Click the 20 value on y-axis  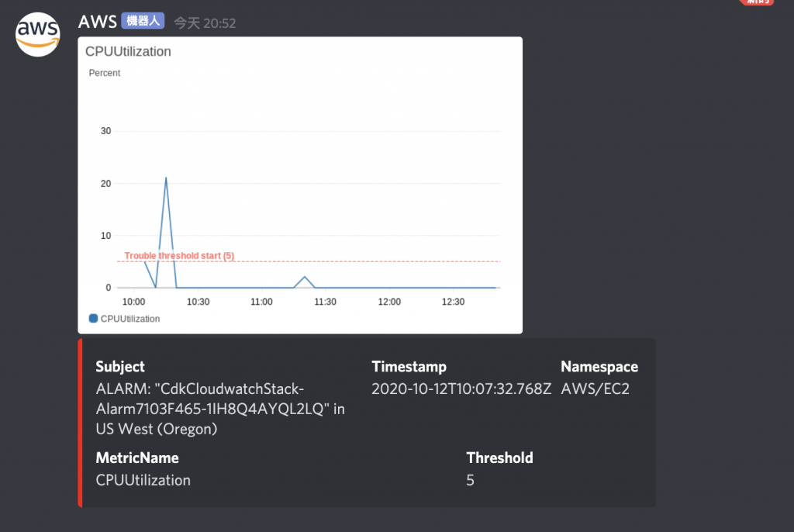tap(105, 184)
